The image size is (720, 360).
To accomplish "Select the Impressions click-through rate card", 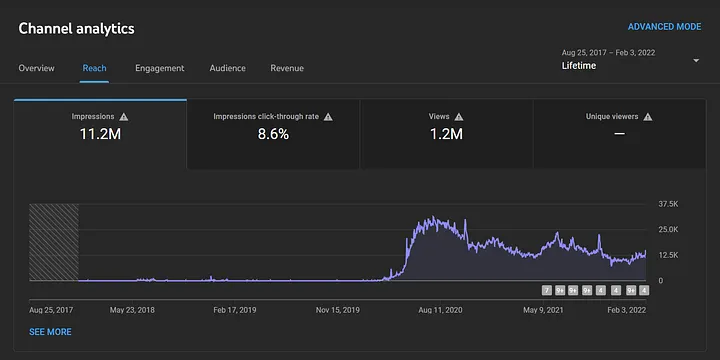I will (x=273, y=134).
